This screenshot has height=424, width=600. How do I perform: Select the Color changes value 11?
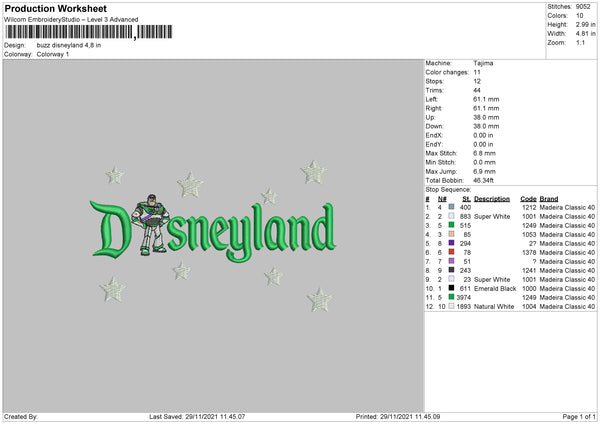point(477,72)
